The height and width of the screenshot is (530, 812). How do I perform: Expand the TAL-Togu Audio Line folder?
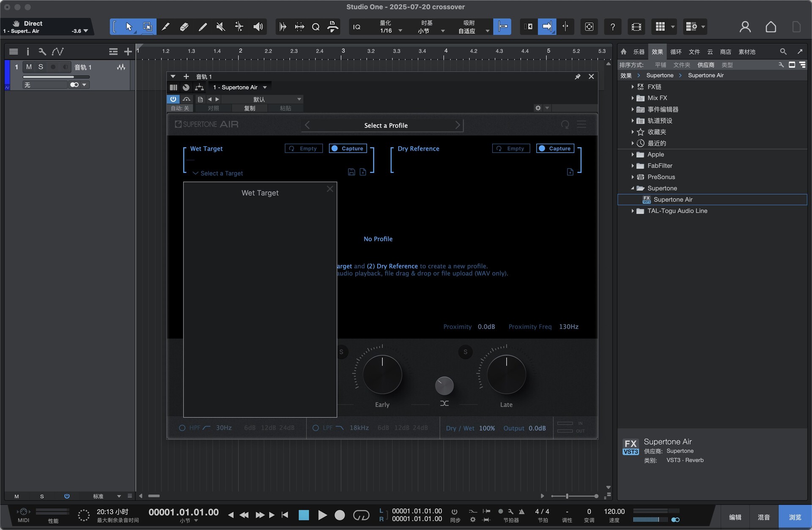632,211
